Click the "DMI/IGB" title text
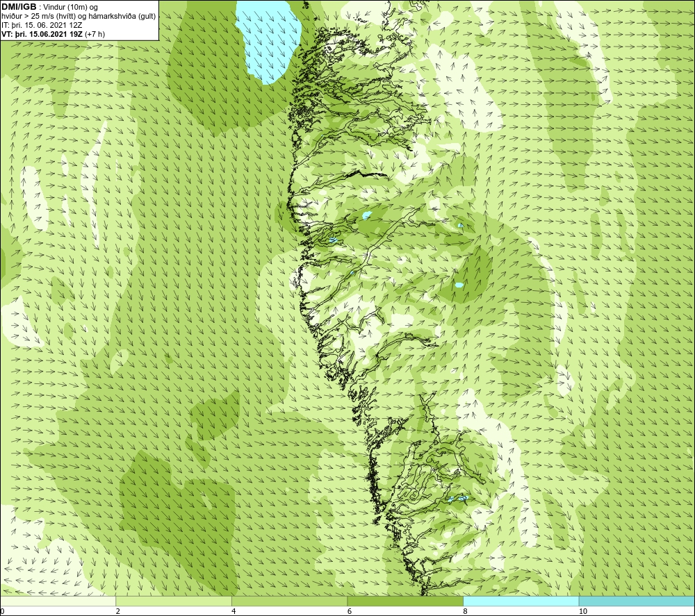695x616 pixels. 19,7
